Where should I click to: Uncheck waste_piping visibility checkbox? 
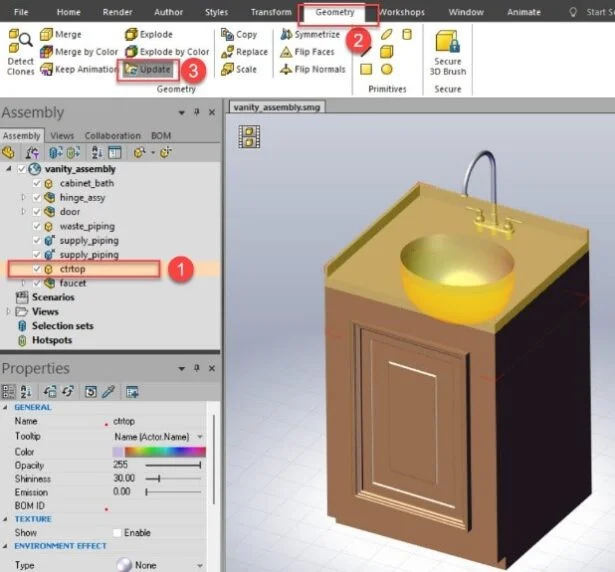click(x=36, y=226)
